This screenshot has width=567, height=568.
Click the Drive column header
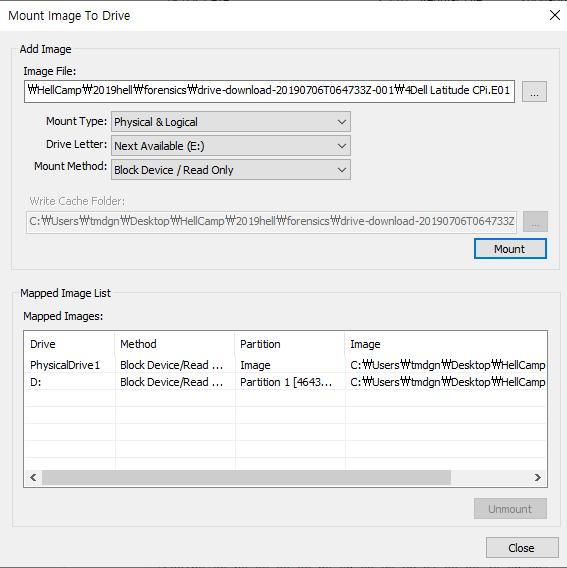click(x=70, y=344)
